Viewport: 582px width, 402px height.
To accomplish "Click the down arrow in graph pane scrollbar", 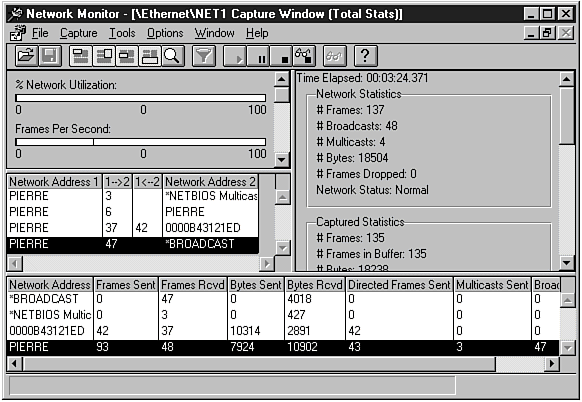I will (282, 160).
